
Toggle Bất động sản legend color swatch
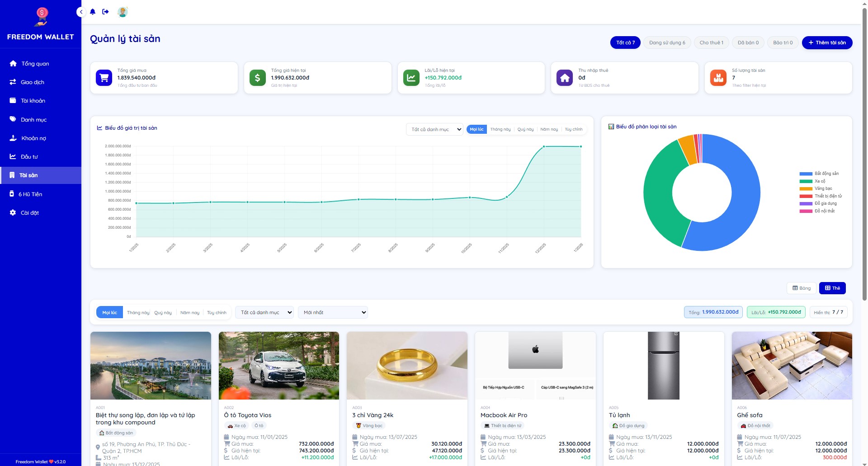(806, 174)
